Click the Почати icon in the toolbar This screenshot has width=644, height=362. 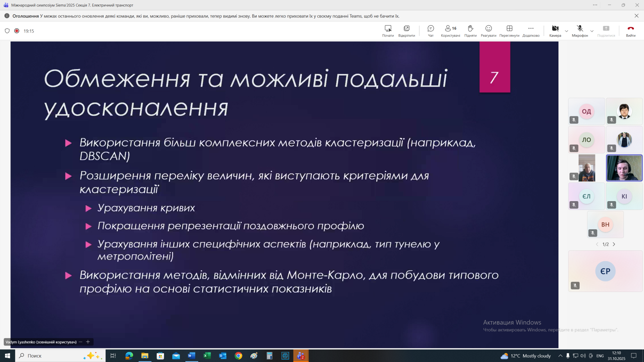(x=388, y=31)
